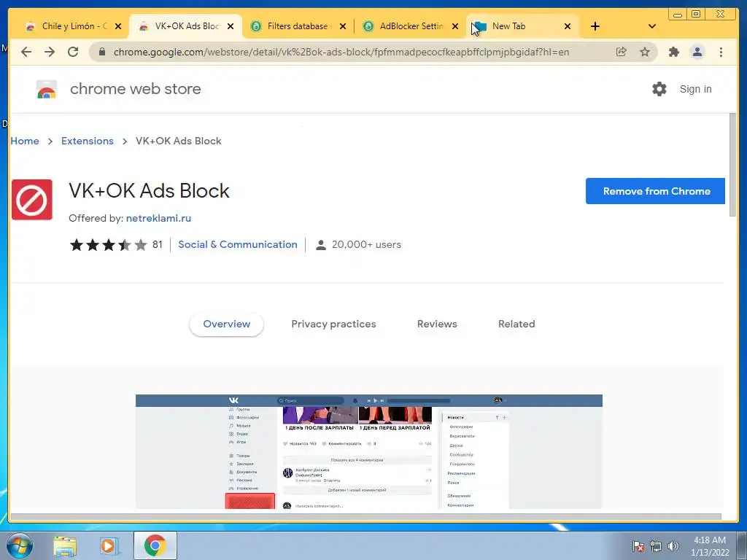Open web store settings gear
747x560 pixels.
tap(659, 89)
